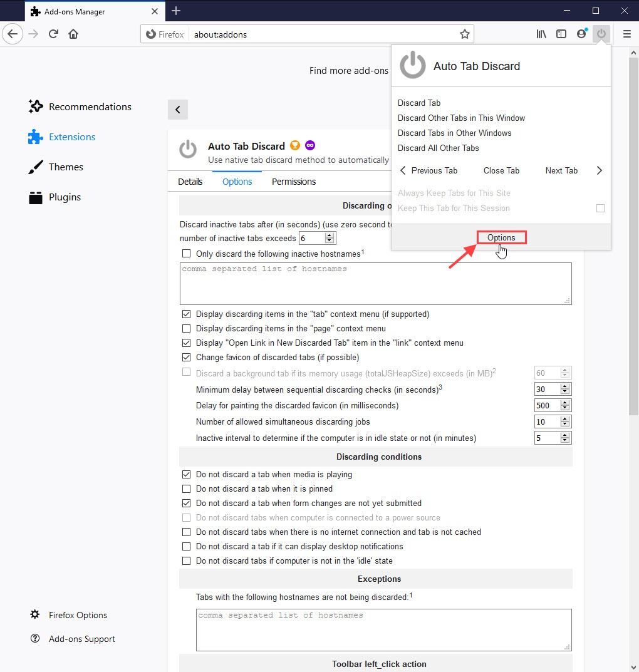Click the hostnames exceptions text area

(x=384, y=629)
